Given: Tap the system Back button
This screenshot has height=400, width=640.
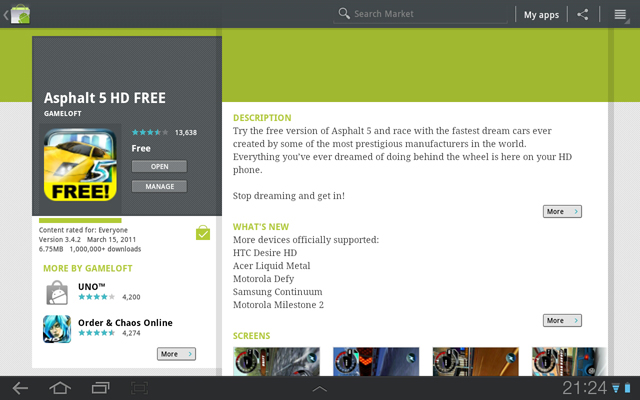Looking at the screenshot, I should pos(20,388).
